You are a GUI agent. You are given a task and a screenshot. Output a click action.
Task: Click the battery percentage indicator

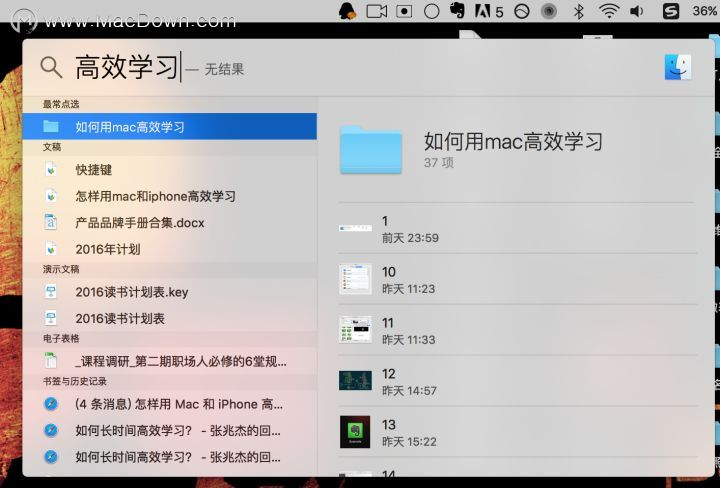705,11
